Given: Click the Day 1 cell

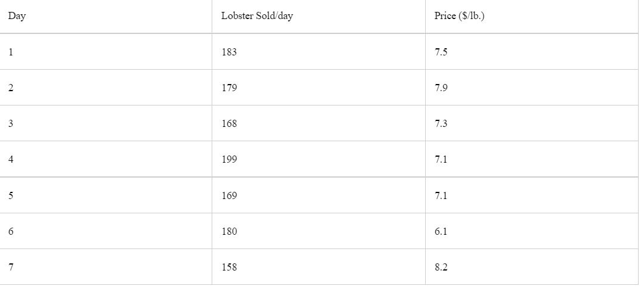Looking at the screenshot, I should pyautogui.click(x=106, y=52).
